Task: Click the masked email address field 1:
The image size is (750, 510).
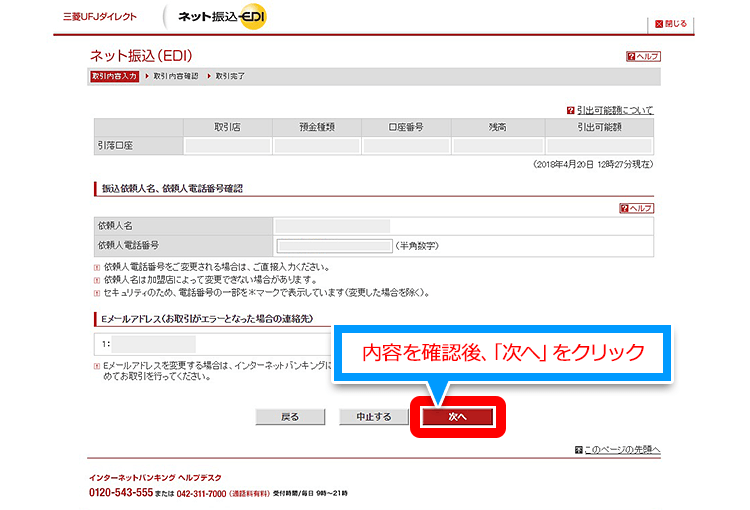Action: (153, 344)
